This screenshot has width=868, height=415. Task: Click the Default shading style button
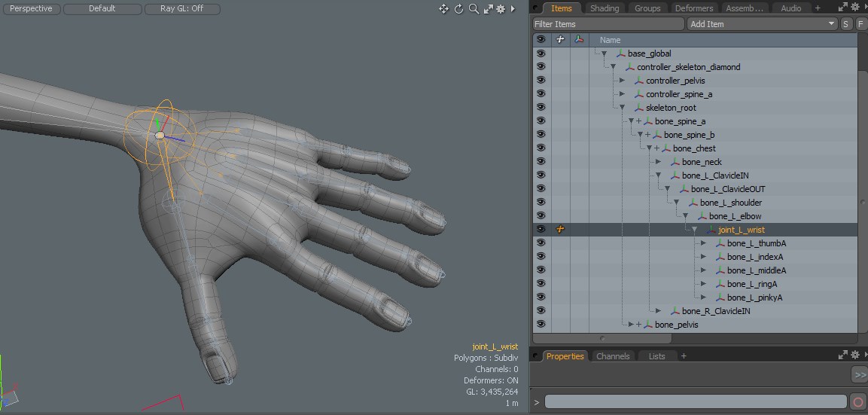[102, 9]
